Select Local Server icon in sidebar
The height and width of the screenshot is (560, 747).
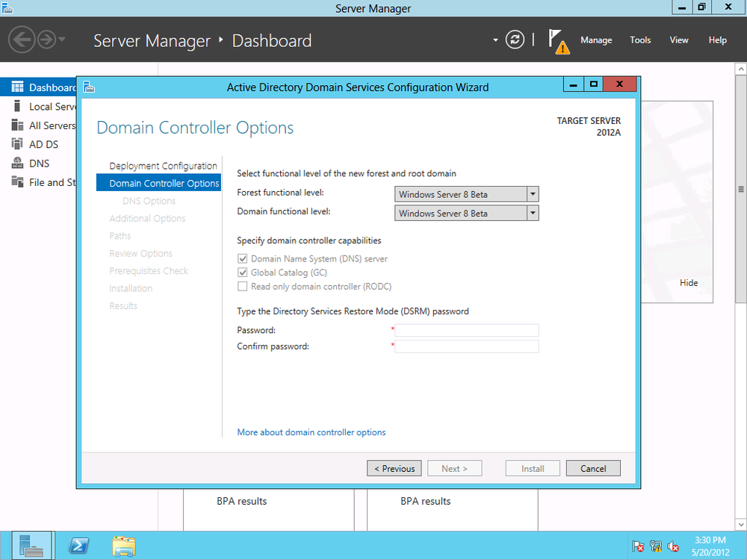17,106
